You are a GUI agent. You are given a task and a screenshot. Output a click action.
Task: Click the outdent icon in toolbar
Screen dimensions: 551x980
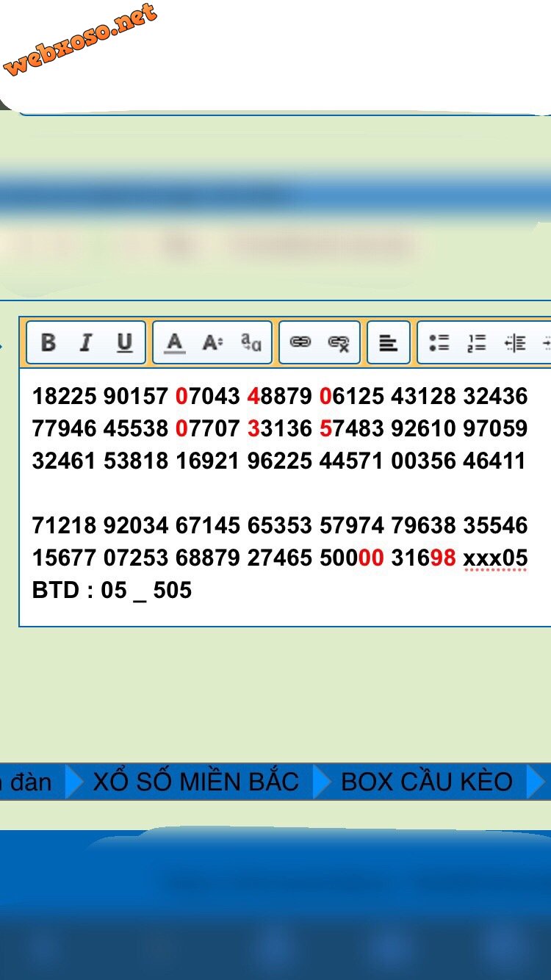pyautogui.click(x=515, y=342)
